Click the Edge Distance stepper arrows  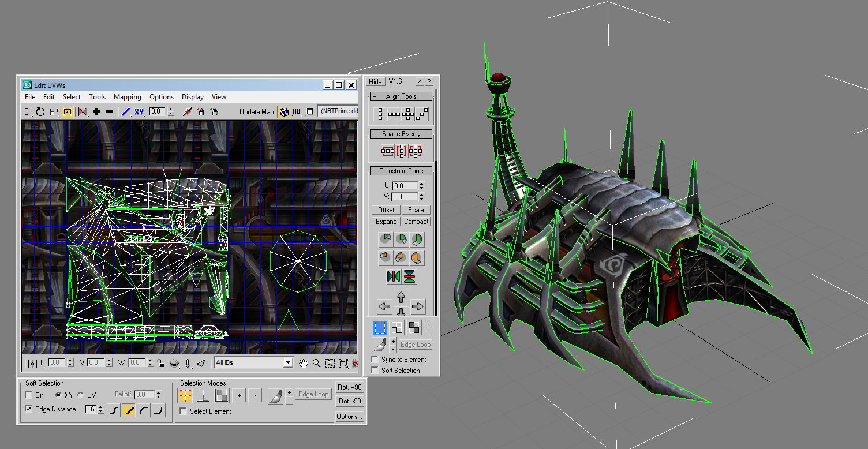tap(101, 409)
